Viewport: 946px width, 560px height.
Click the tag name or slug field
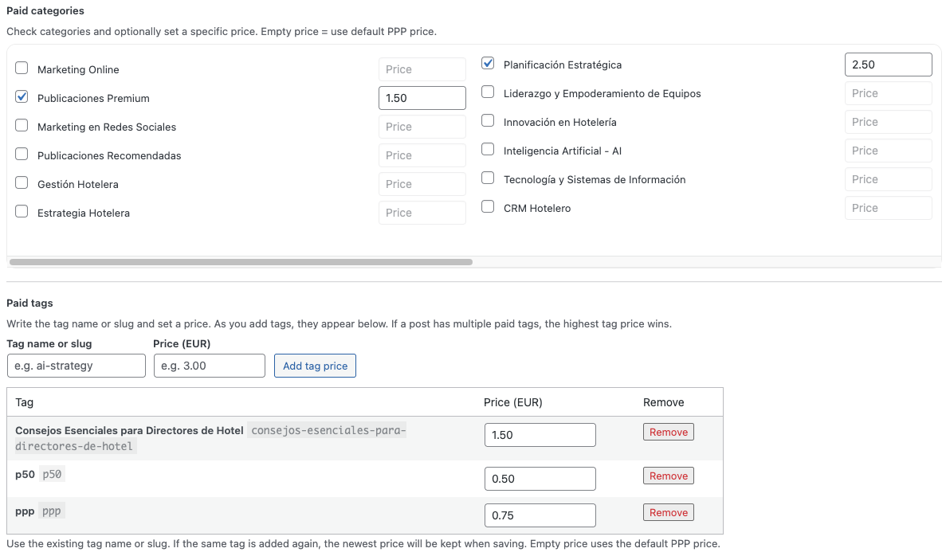tap(76, 366)
